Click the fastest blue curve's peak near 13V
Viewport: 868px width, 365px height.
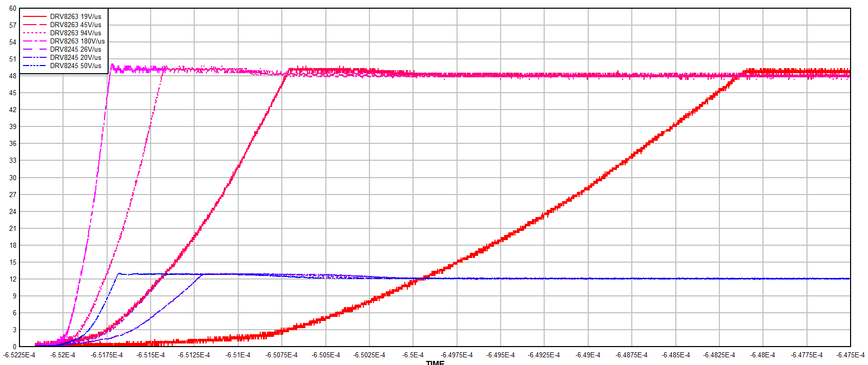pyautogui.click(x=119, y=273)
